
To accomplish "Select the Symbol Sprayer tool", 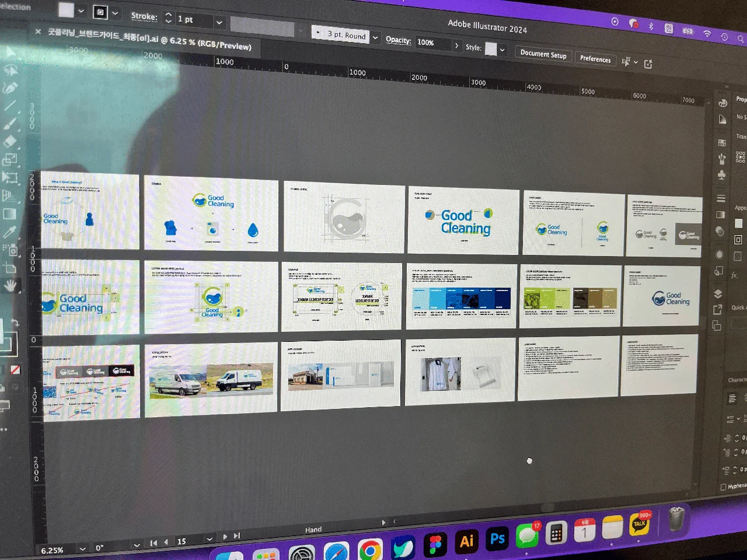I will [9, 250].
